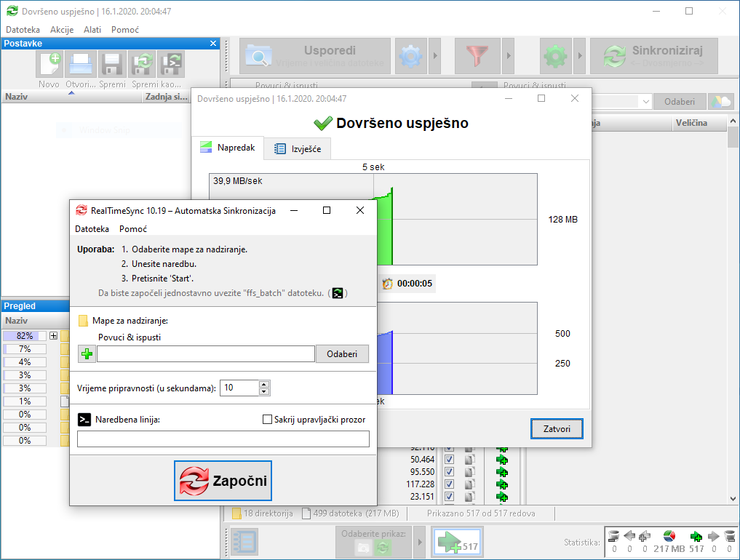This screenshot has width=740, height=560.
Task: Click the green sync icon under Odaberite prikaz
Action: pyautogui.click(x=383, y=547)
